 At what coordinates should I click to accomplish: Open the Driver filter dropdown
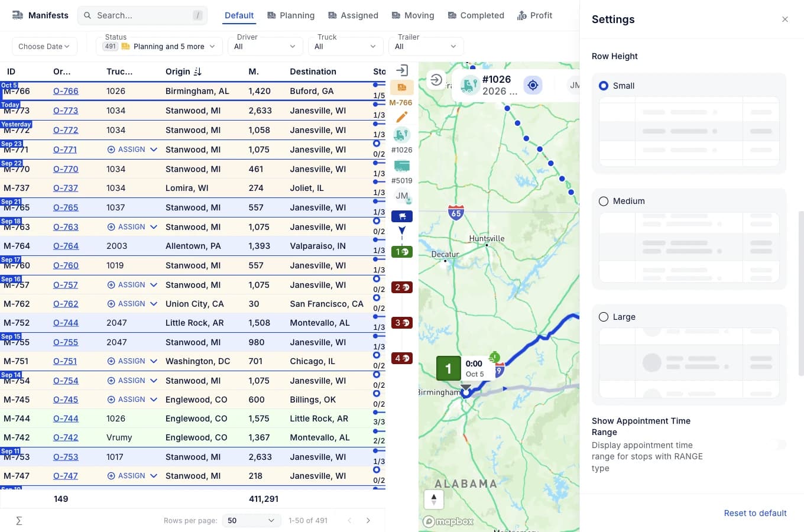(265, 47)
